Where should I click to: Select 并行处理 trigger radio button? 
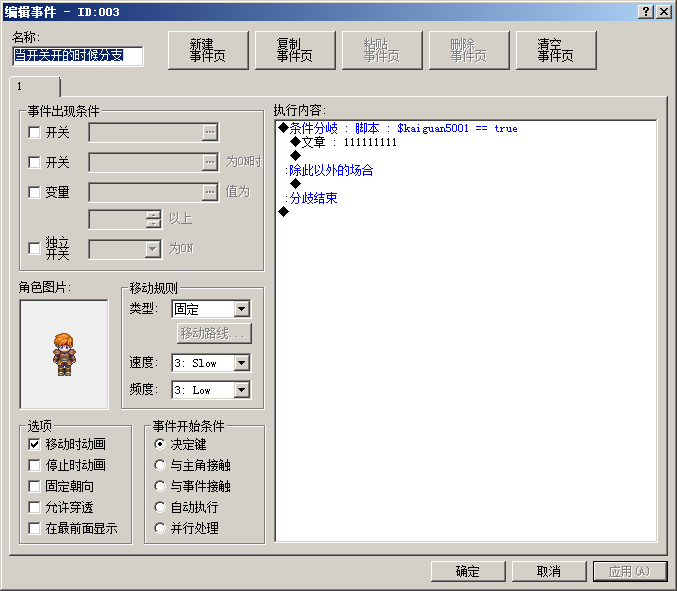click(x=160, y=528)
